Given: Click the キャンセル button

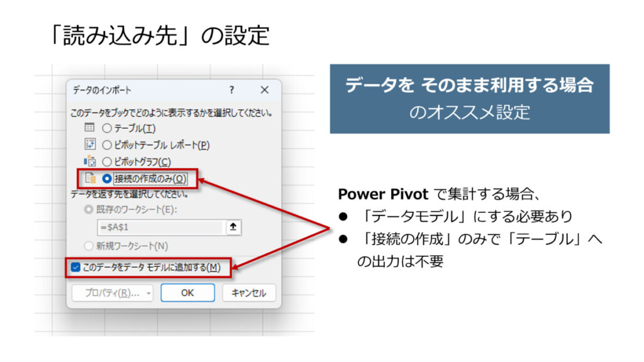Looking at the screenshot, I should (249, 293).
